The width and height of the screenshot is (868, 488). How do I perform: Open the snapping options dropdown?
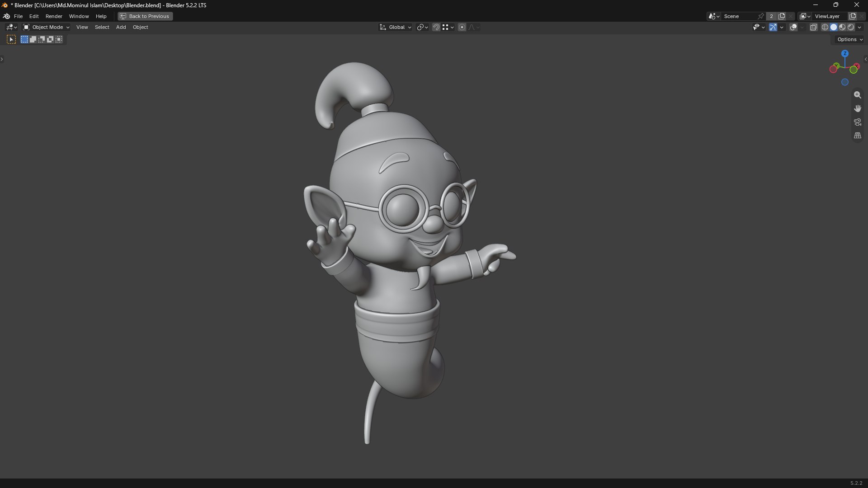tap(448, 27)
